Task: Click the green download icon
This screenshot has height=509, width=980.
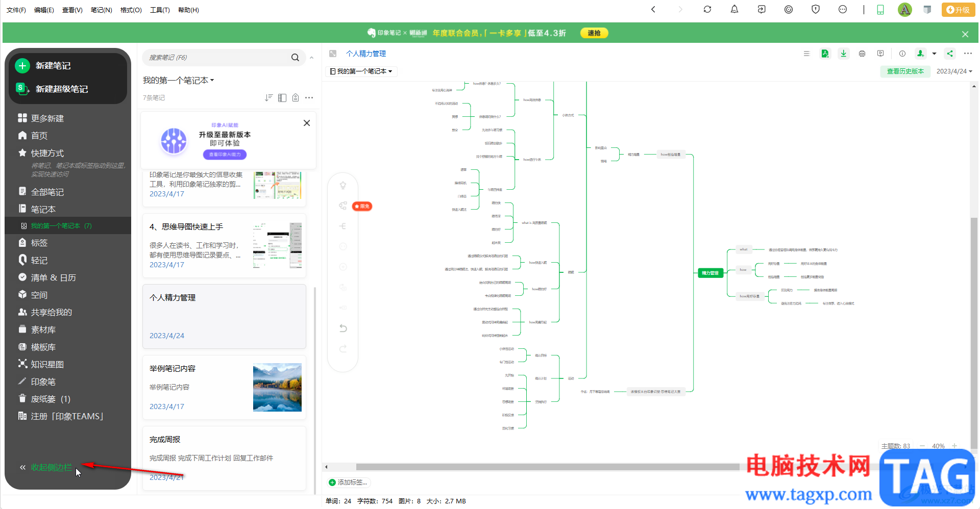Action: (x=844, y=54)
